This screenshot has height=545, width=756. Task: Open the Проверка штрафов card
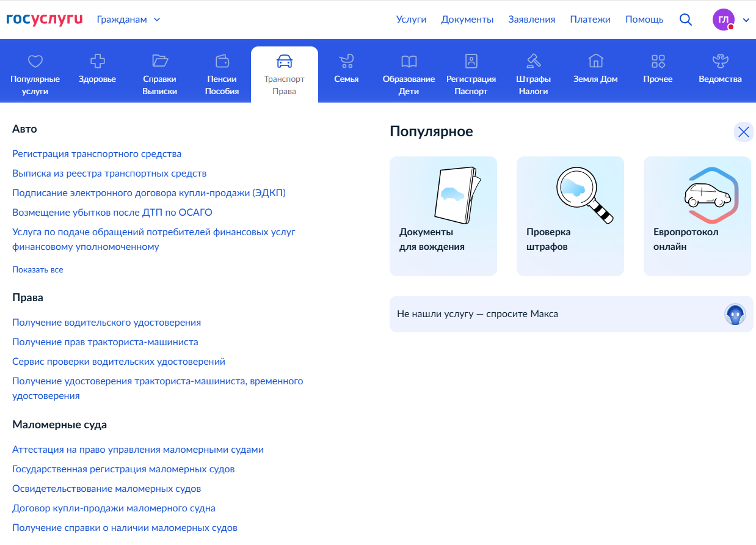[x=570, y=216]
